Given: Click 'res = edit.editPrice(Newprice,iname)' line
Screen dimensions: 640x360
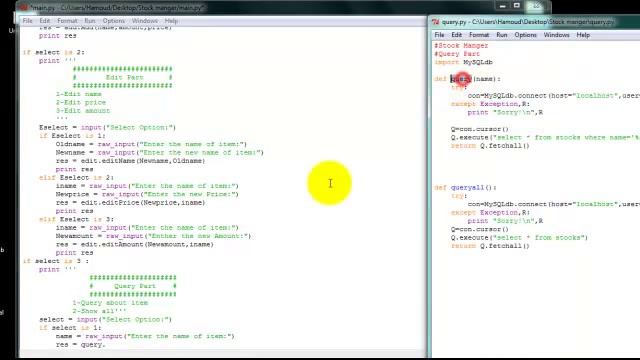Looking at the screenshot, I should pos(131,202).
